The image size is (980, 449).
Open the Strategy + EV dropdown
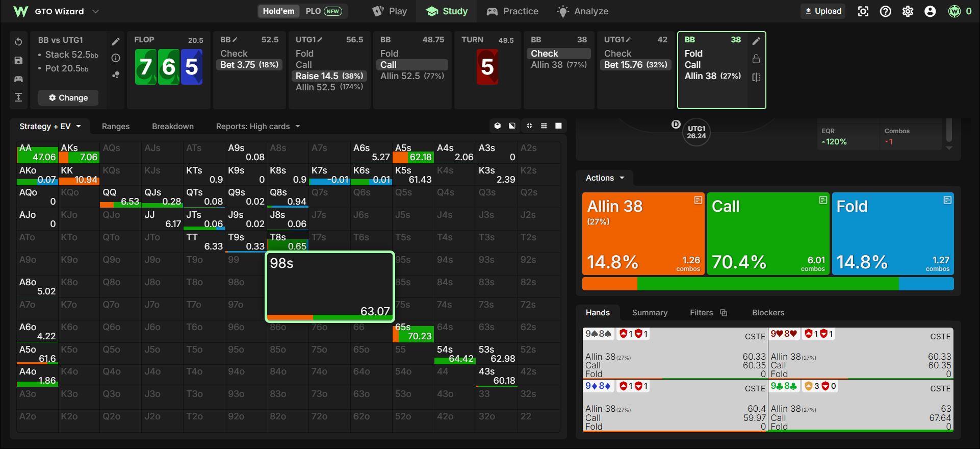point(50,127)
